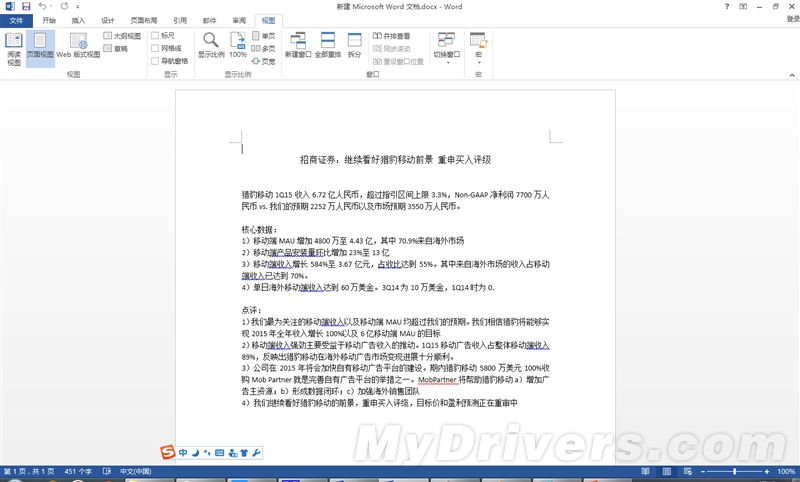Switch to the Home tab (开始)

49,20
